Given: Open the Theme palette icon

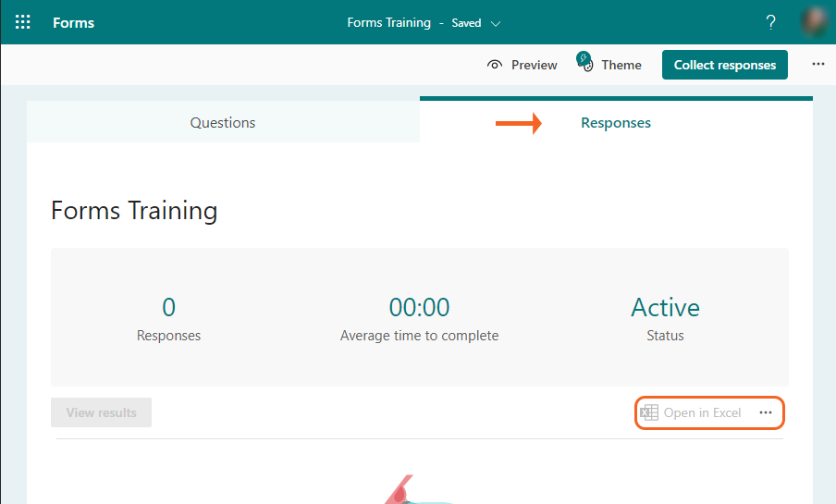Looking at the screenshot, I should pos(584,64).
